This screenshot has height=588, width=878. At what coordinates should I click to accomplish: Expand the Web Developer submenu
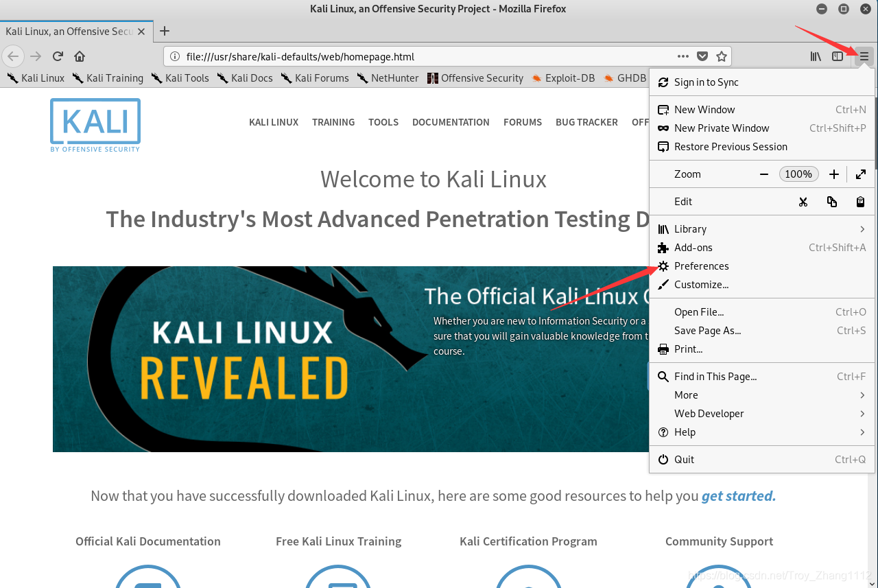tap(762, 414)
